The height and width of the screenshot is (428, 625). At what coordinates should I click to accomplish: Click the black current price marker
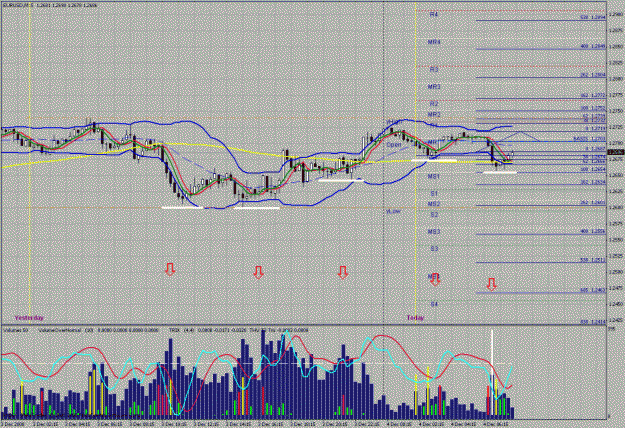click(x=615, y=152)
